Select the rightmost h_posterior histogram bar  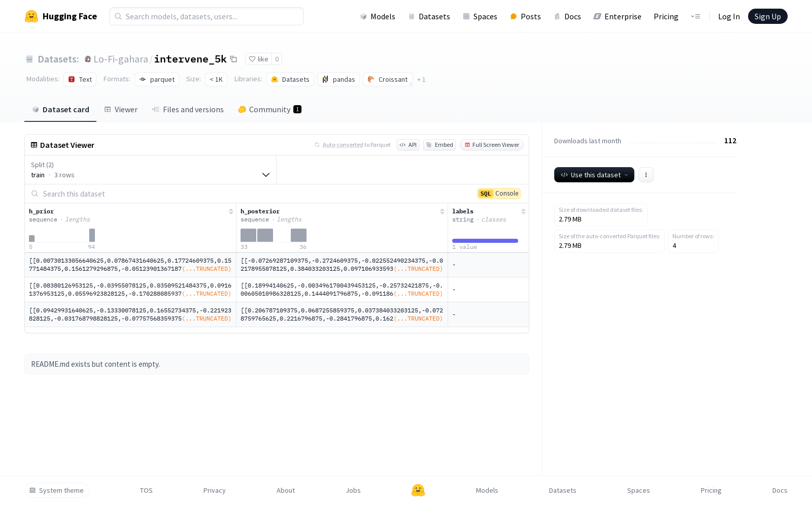[x=298, y=235]
